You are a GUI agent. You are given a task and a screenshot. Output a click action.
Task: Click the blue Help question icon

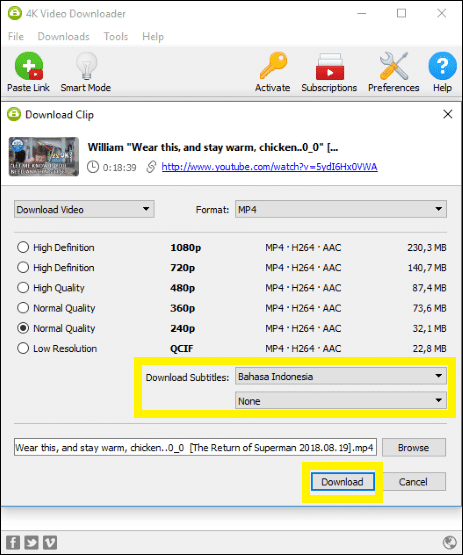pyautogui.click(x=442, y=66)
